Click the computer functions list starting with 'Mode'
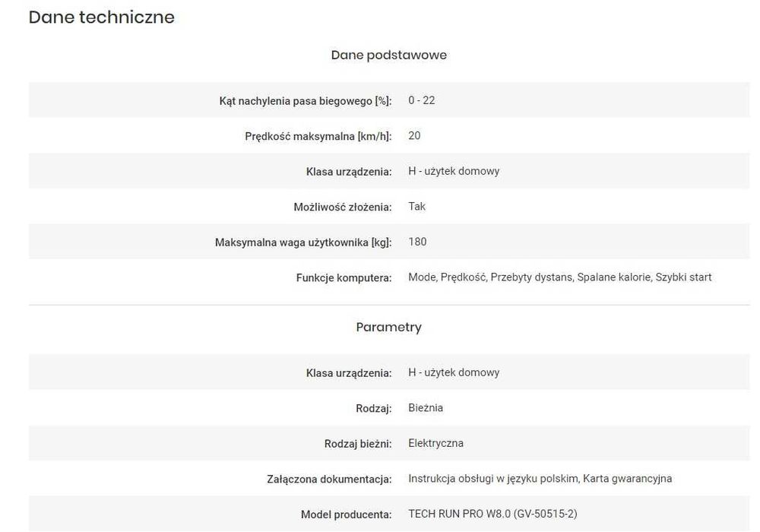 click(x=559, y=277)
